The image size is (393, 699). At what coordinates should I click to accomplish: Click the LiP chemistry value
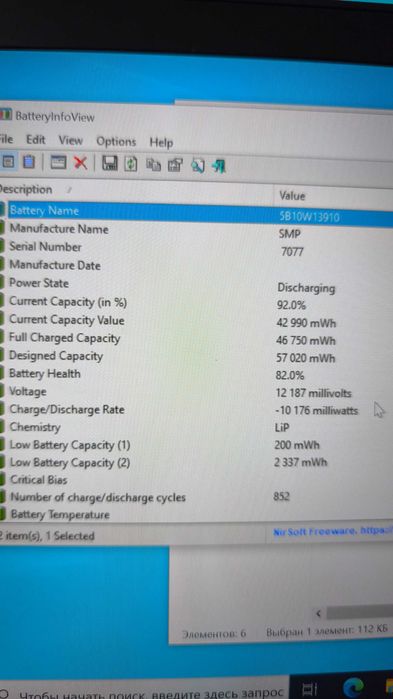tap(282, 428)
